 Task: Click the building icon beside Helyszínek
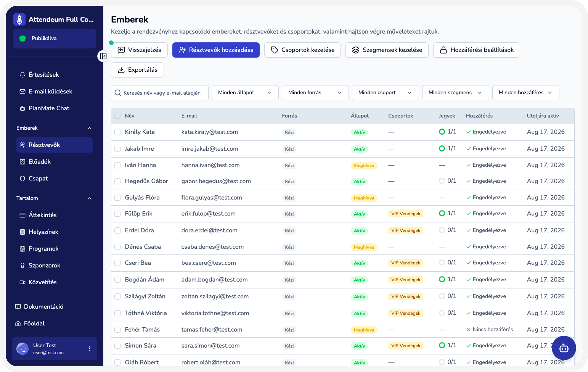coord(22,232)
